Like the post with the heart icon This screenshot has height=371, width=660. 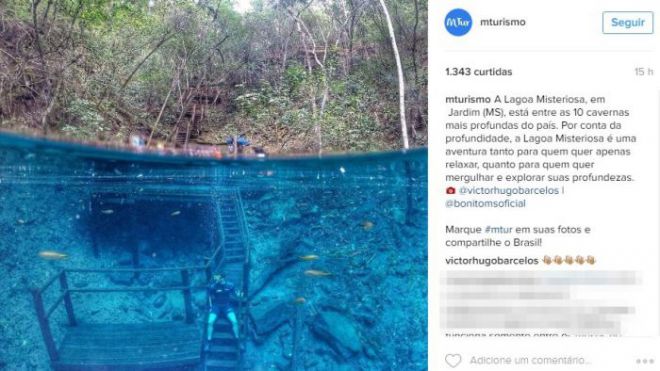tap(453, 360)
